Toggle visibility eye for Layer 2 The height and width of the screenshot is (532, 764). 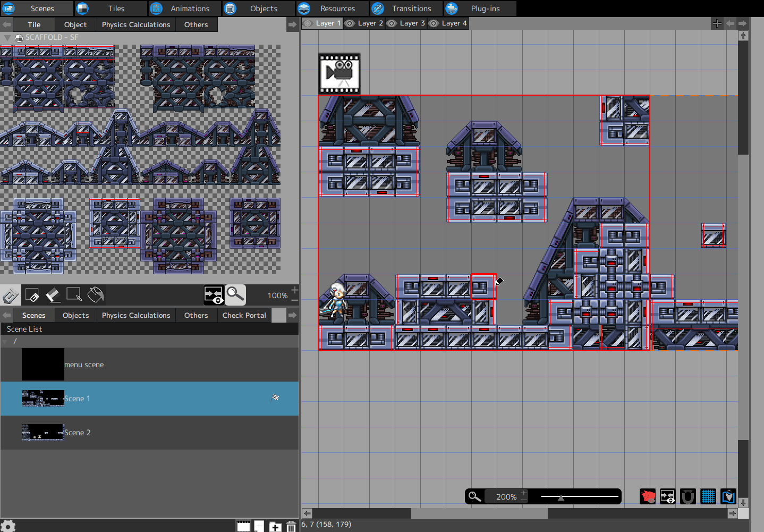350,23
